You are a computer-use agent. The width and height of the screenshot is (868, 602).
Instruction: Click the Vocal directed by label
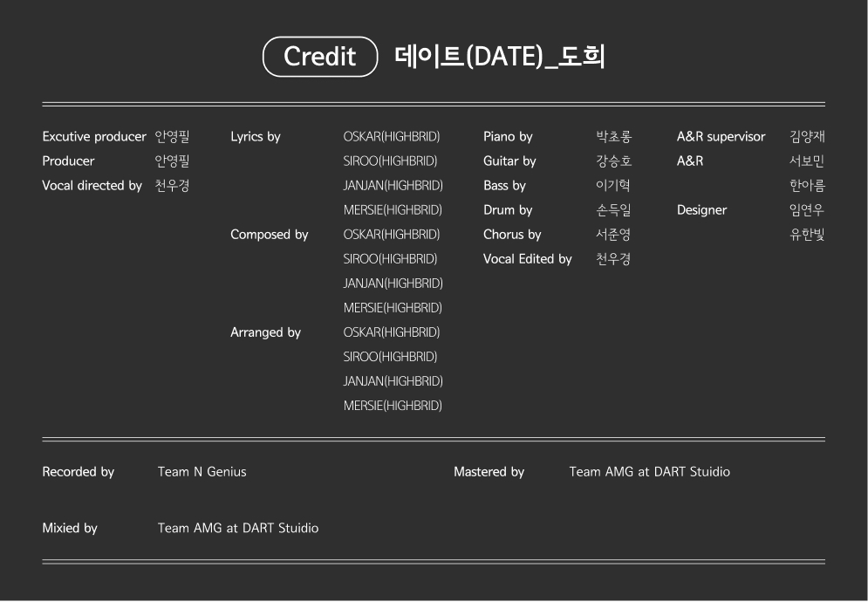92,186
